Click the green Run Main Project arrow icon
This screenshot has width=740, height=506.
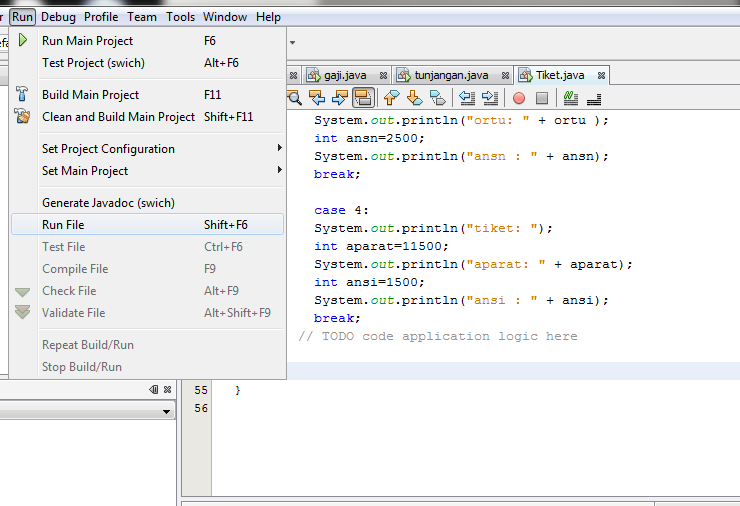[22, 40]
